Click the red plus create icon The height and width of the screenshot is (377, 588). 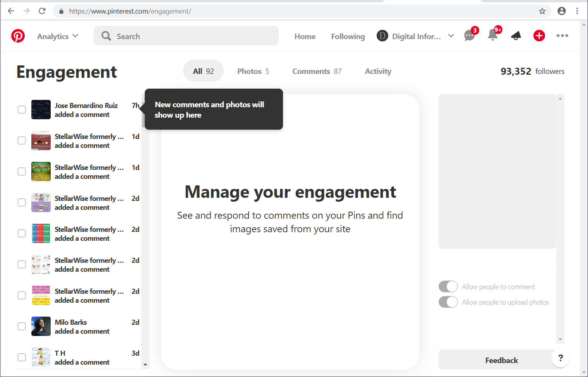(x=539, y=36)
